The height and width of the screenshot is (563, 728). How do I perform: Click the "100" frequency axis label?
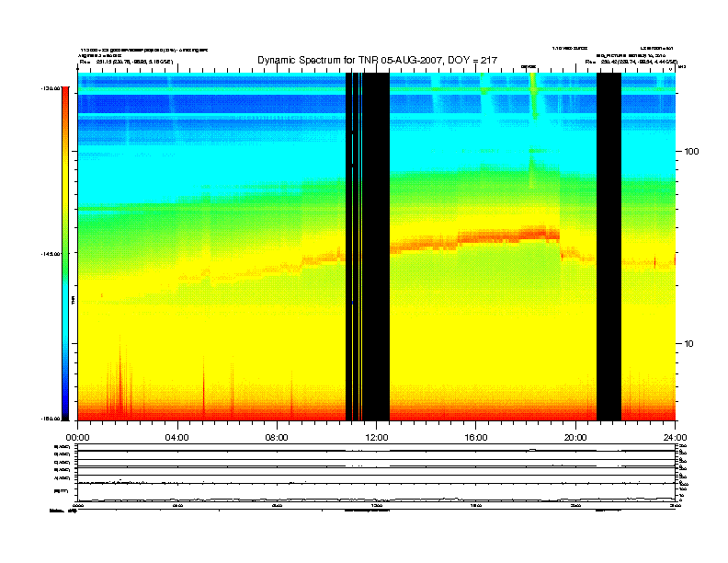tap(691, 152)
